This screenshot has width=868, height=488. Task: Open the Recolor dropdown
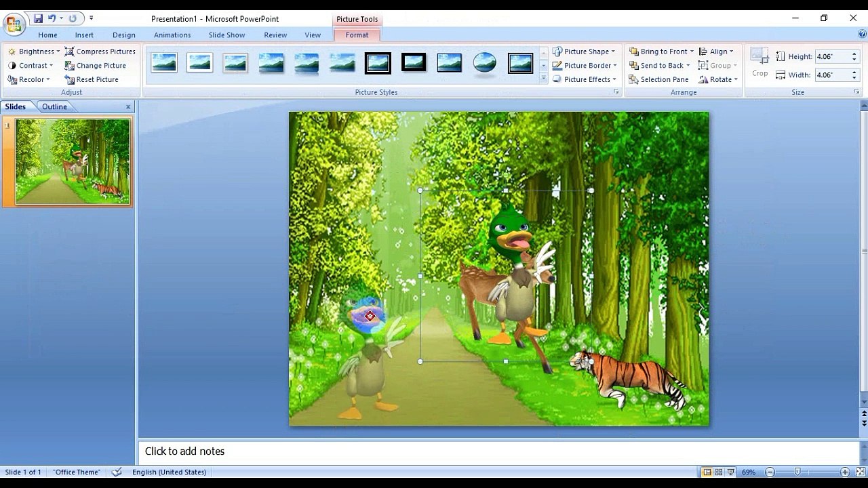coord(28,79)
